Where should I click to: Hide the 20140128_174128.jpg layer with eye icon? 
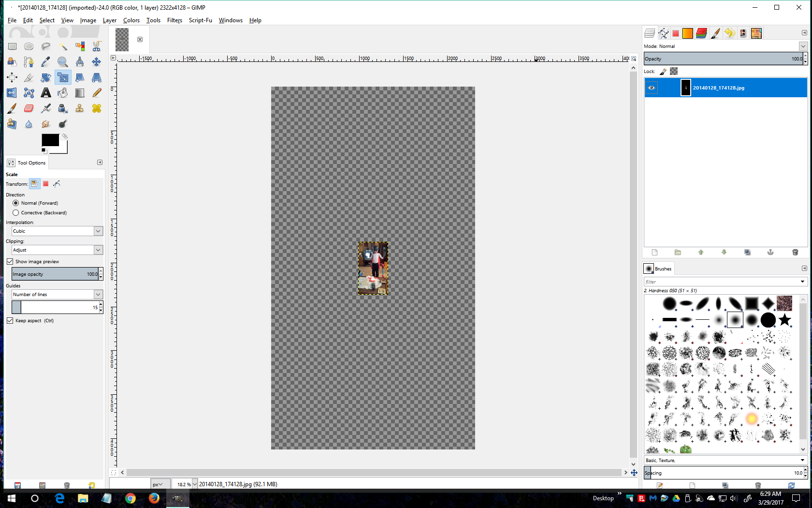652,88
